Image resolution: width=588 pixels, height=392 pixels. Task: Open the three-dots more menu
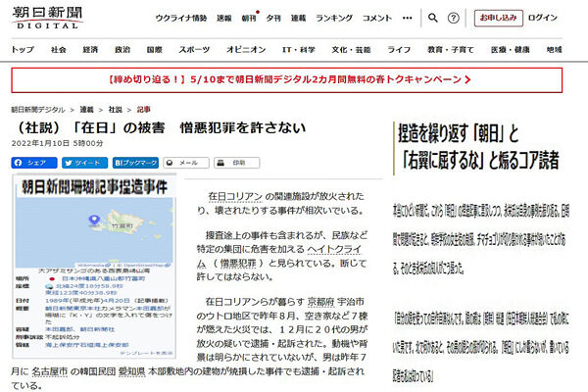click(x=408, y=18)
